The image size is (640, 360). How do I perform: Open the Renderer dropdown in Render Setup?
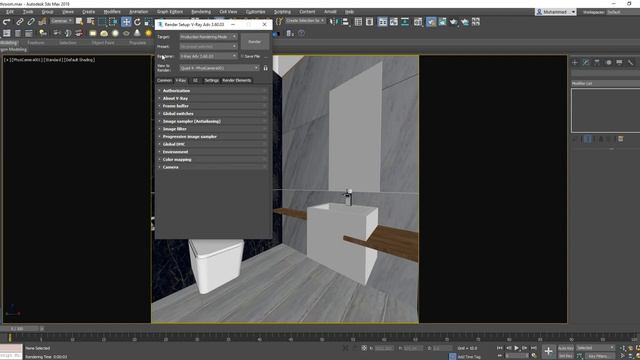tap(208, 56)
